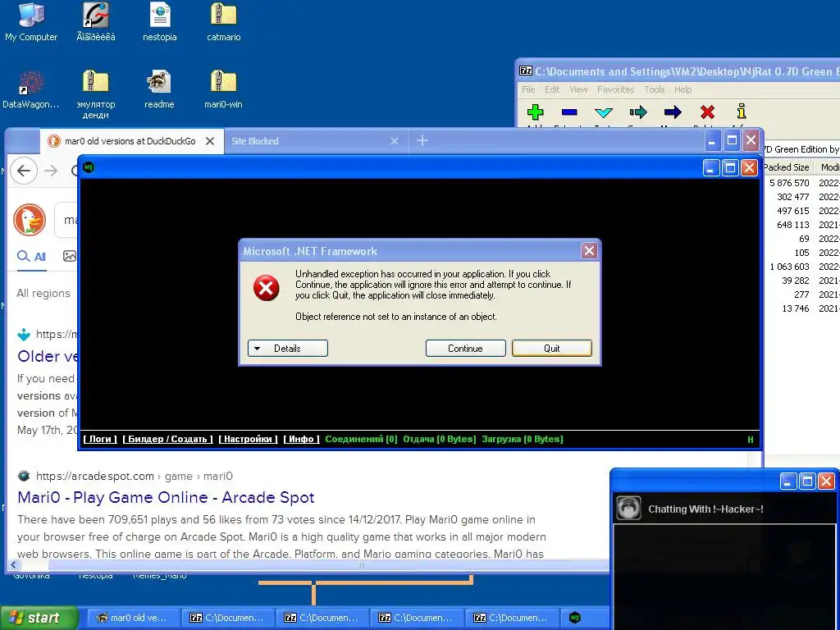Viewport: 840px width, 630px height.
Task: Open the Логи tab in njRat
Action: (x=100, y=440)
